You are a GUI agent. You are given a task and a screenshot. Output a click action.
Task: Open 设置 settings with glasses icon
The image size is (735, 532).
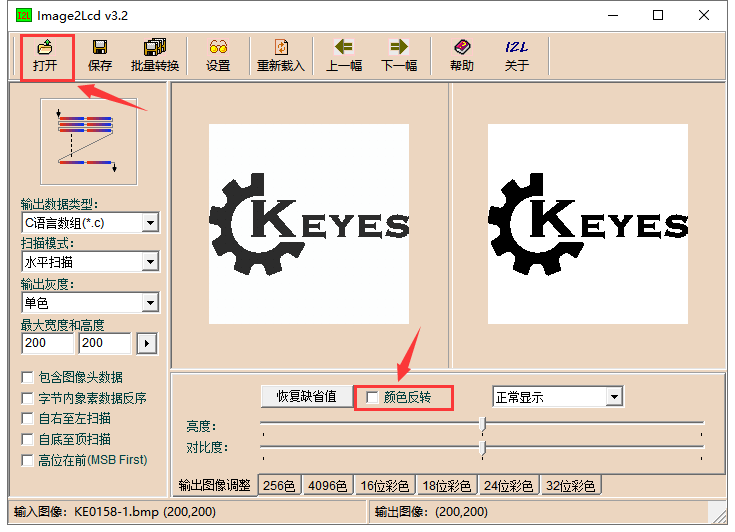point(218,56)
